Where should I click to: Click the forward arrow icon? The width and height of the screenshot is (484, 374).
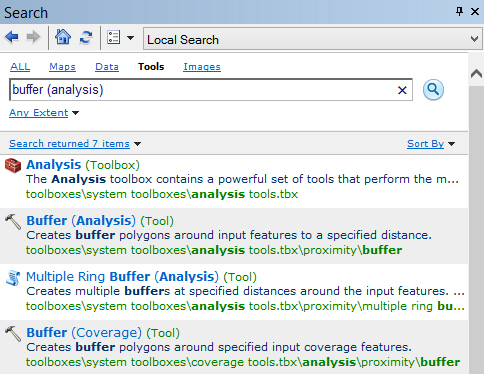(33, 37)
